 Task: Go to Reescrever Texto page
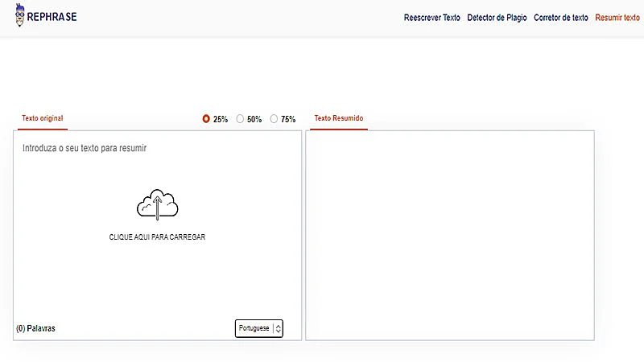click(x=431, y=18)
